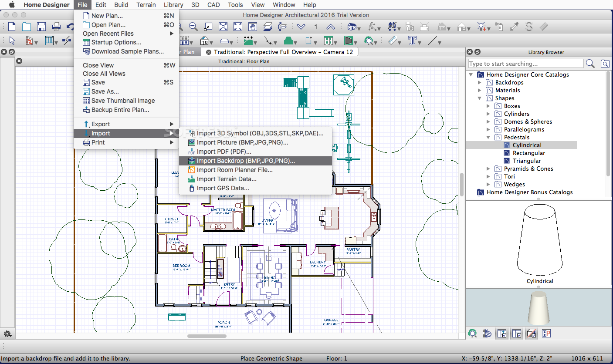
Task: Click the Library Browser Preferences P icon
Action: 546,334
